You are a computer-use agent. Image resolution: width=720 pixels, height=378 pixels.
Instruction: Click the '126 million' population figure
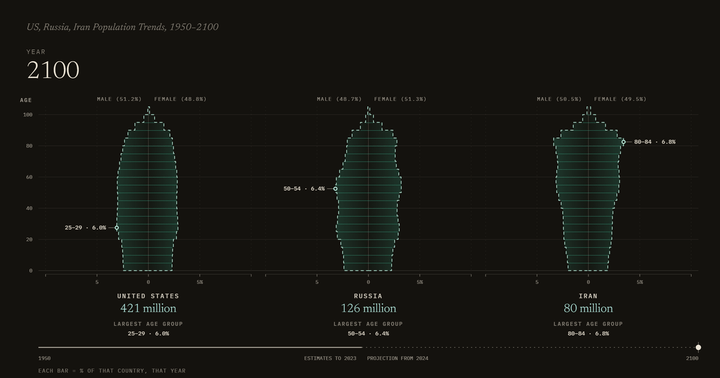[368, 308]
